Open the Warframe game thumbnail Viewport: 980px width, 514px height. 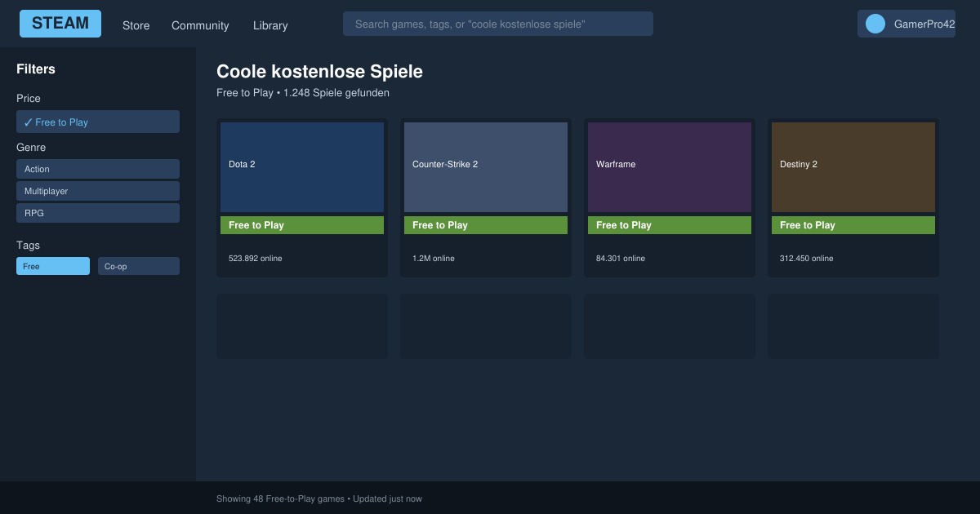670,167
